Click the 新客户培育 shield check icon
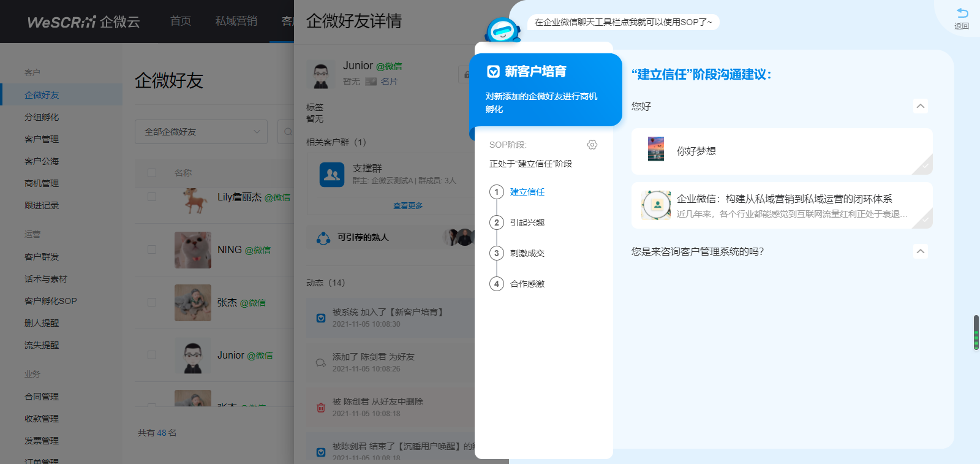This screenshot has height=464, width=980. [x=493, y=72]
